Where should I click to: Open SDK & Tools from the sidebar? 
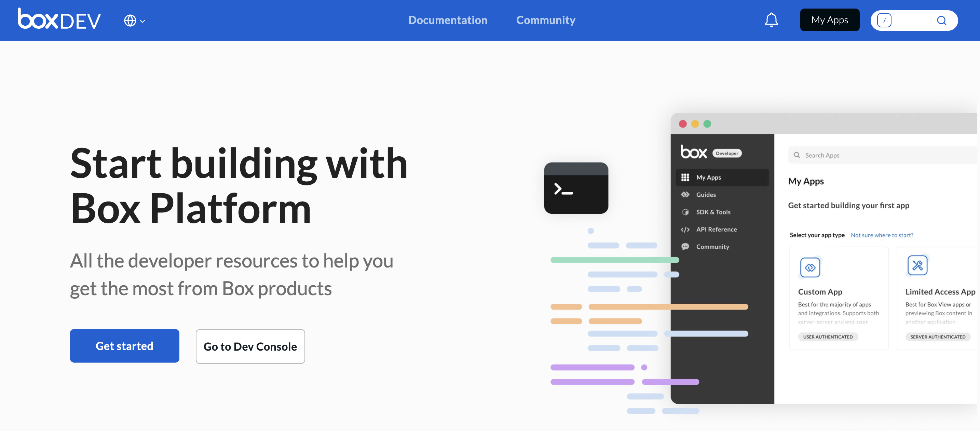(685, 212)
